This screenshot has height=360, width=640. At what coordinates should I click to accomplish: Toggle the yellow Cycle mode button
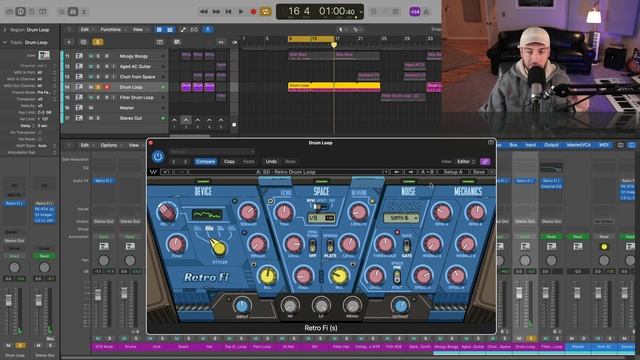pyautogui.click(x=265, y=12)
